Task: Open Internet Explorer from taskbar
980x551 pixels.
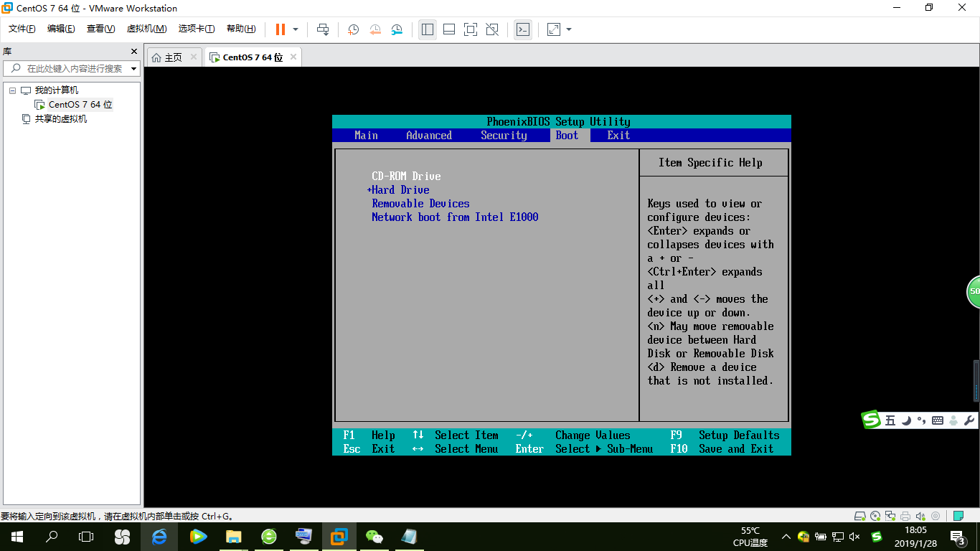Action: tap(159, 536)
